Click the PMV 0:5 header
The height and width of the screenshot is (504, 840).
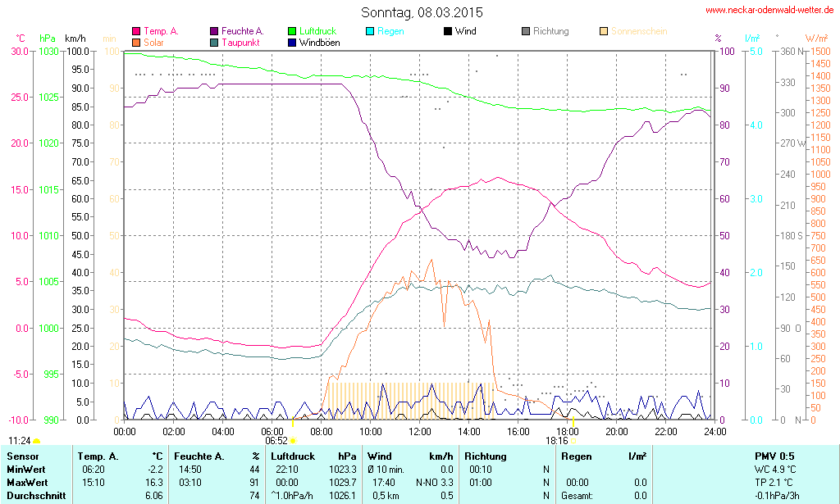click(x=774, y=456)
